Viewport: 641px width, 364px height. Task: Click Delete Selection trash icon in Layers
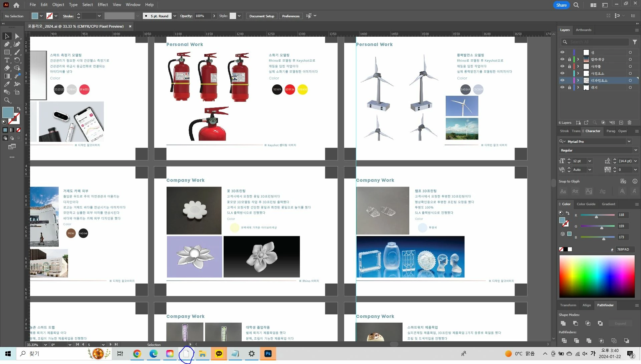pyautogui.click(x=630, y=123)
